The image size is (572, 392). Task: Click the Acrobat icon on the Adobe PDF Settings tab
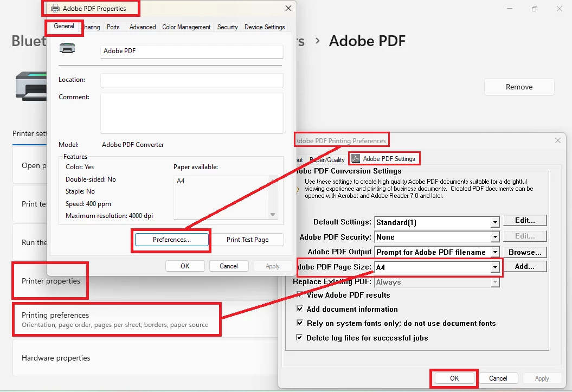coord(356,158)
